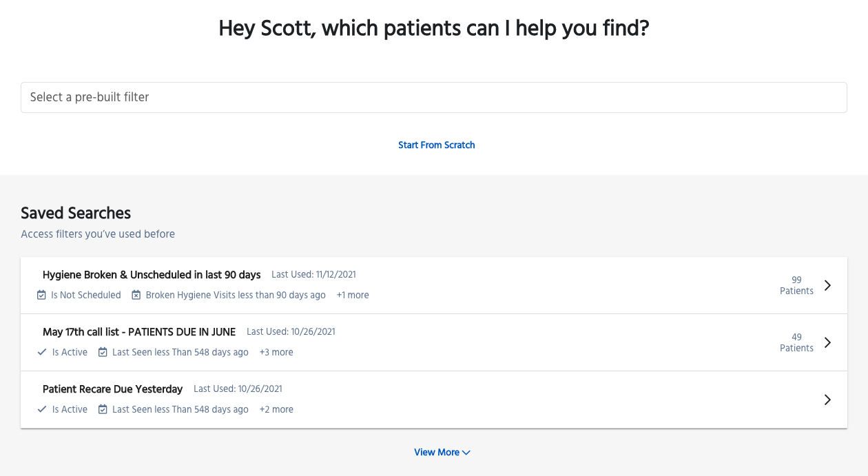
Task: Expand +3 more filters on May 17th row
Action: [276, 352]
